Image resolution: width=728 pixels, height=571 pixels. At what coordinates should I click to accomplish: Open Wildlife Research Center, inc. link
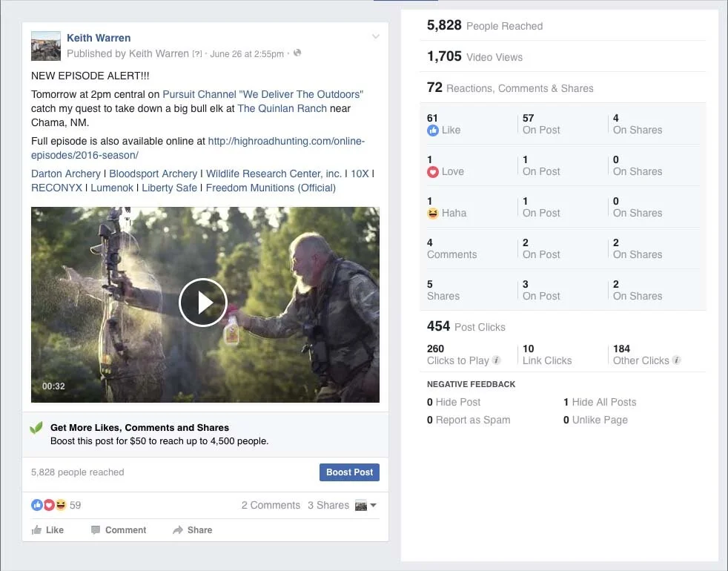tap(274, 174)
